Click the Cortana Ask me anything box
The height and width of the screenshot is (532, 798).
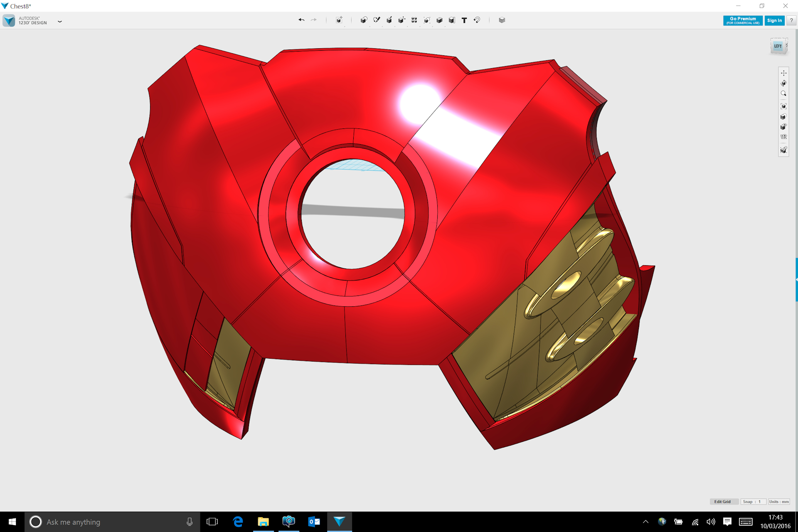[112, 522]
